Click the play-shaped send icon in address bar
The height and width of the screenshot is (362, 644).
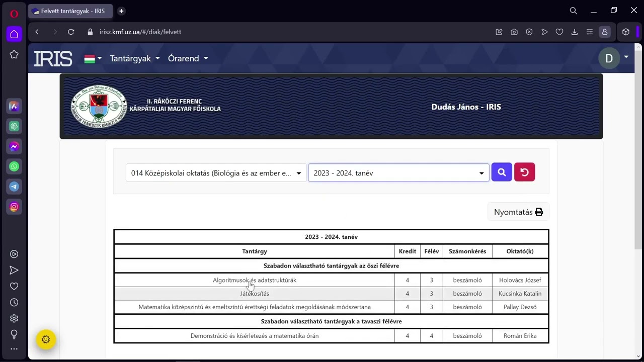click(x=544, y=32)
